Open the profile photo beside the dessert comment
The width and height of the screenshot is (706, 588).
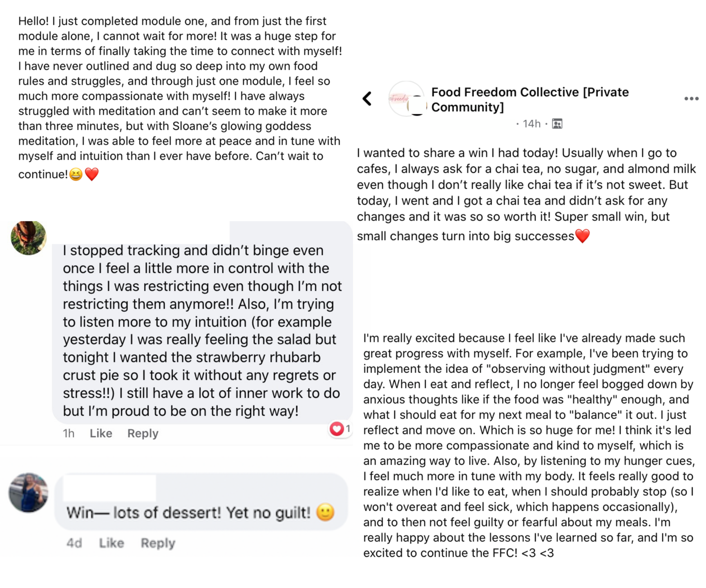[29, 492]
